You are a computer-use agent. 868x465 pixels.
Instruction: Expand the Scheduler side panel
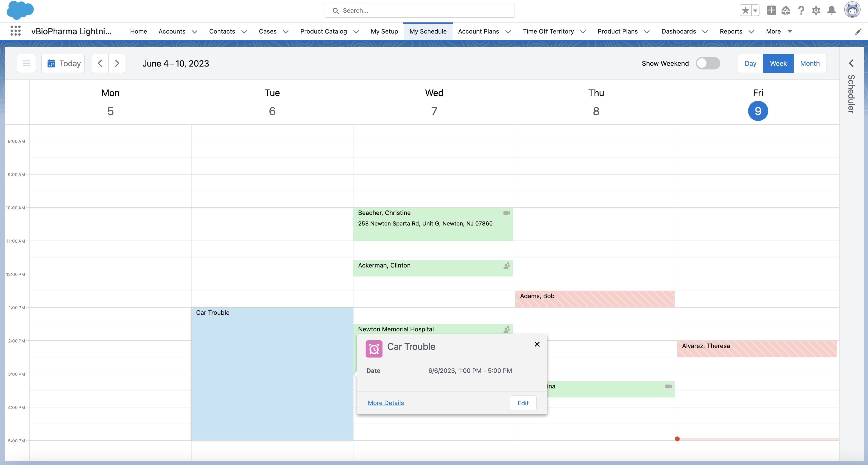(851, 63)
